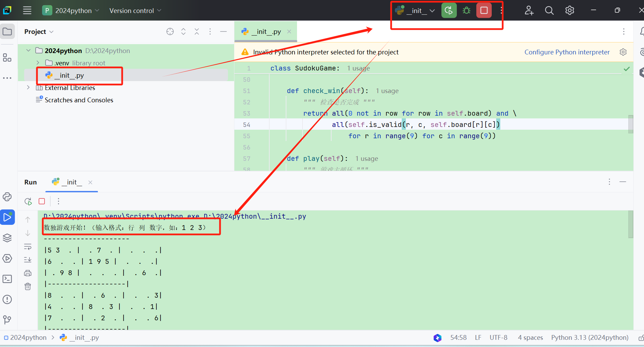This screenshot has width=644, height=347.
Task: Open the Terminal tool window
Action: (7, 279)
